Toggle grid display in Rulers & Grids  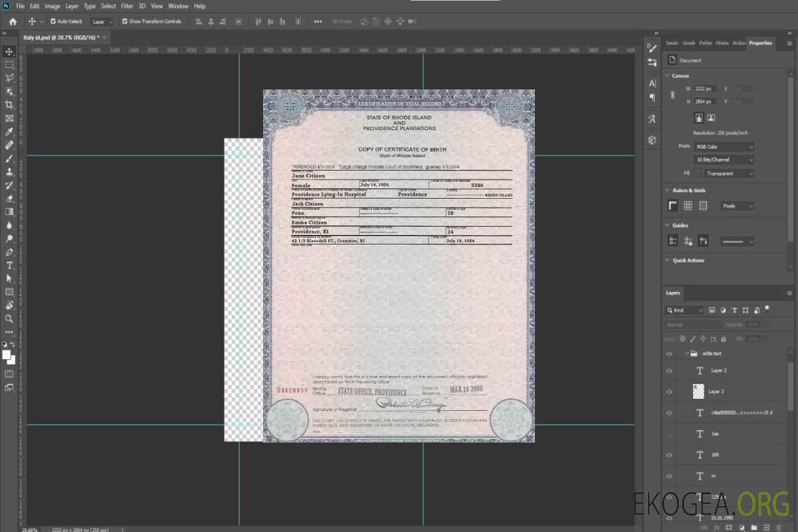[688, 205]
